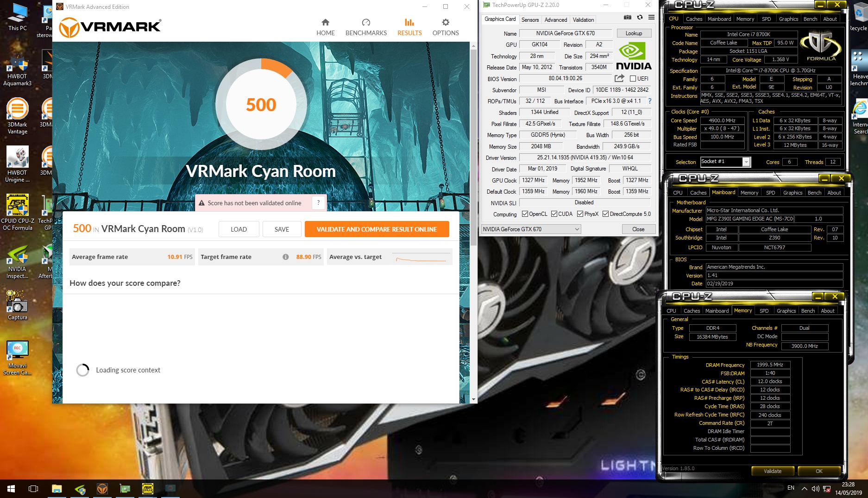
Task: Open SPD tab in the middle CPU-Z window
Action: [x=770, y=193]
